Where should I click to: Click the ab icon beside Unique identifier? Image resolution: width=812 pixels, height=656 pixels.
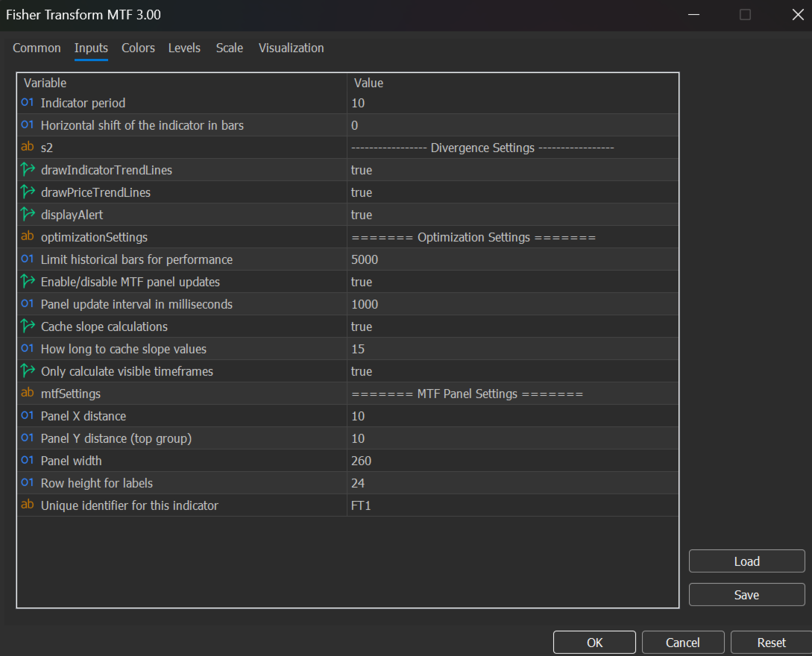coord(28,505)
